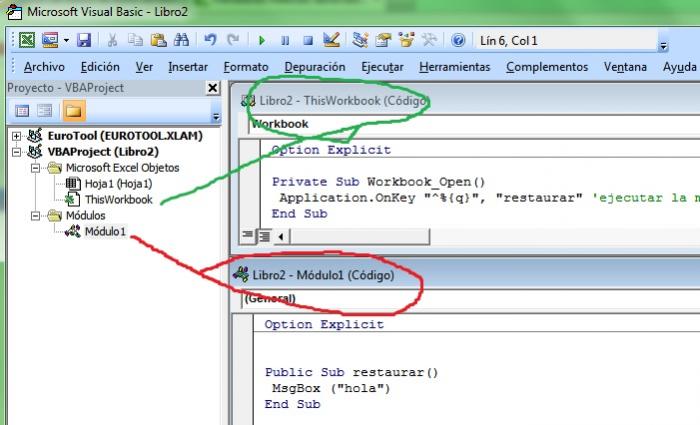Open the Insertar menu
Viewport: 700px width, 425px height.
[188, 67]
